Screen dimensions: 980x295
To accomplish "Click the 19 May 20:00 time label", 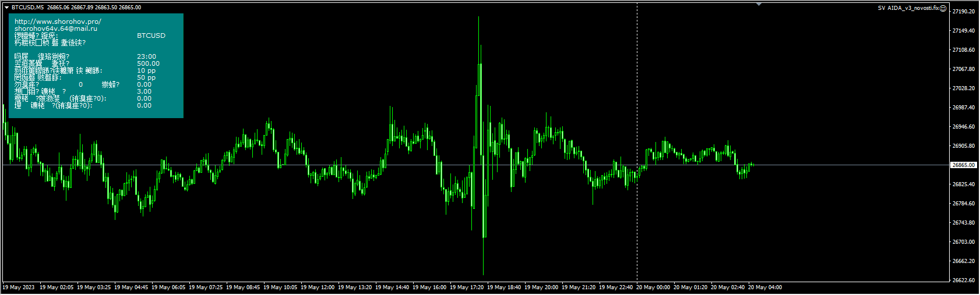I will 541,287.
